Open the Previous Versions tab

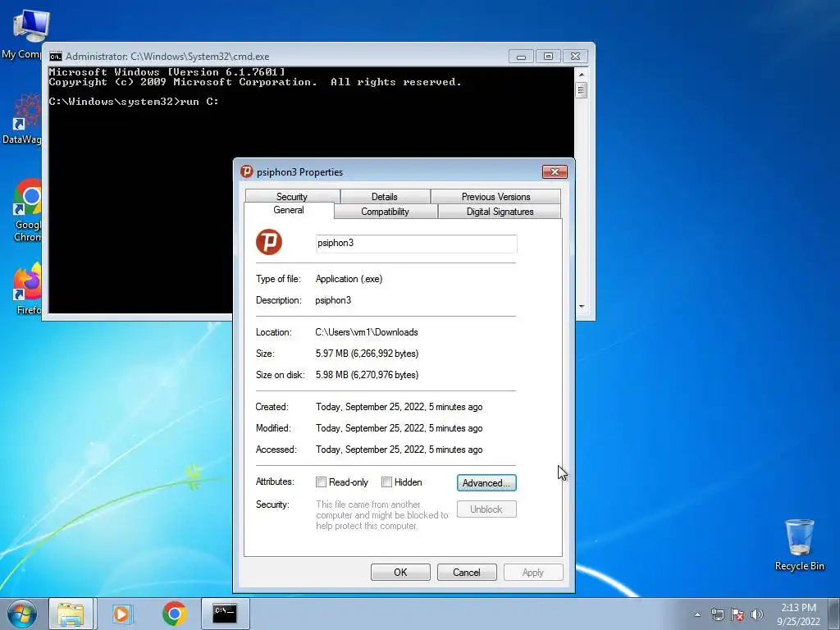tap(495, 197)
